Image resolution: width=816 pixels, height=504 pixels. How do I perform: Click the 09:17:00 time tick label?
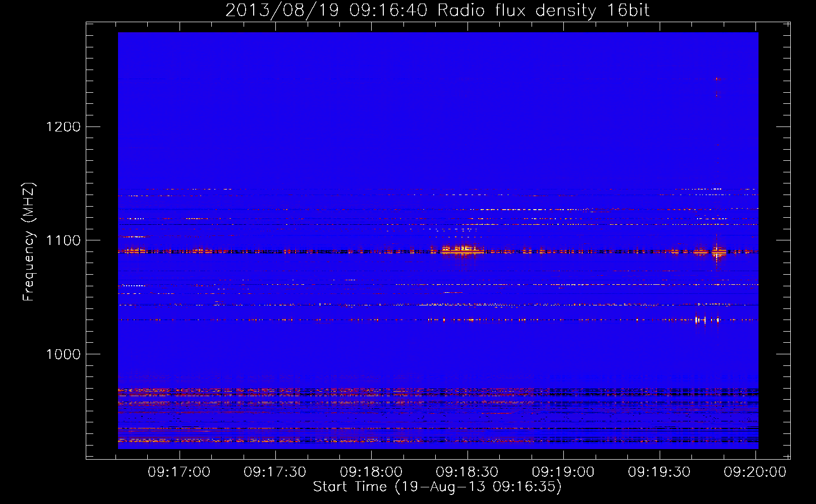pyautogui.click(x=179, y=472)
